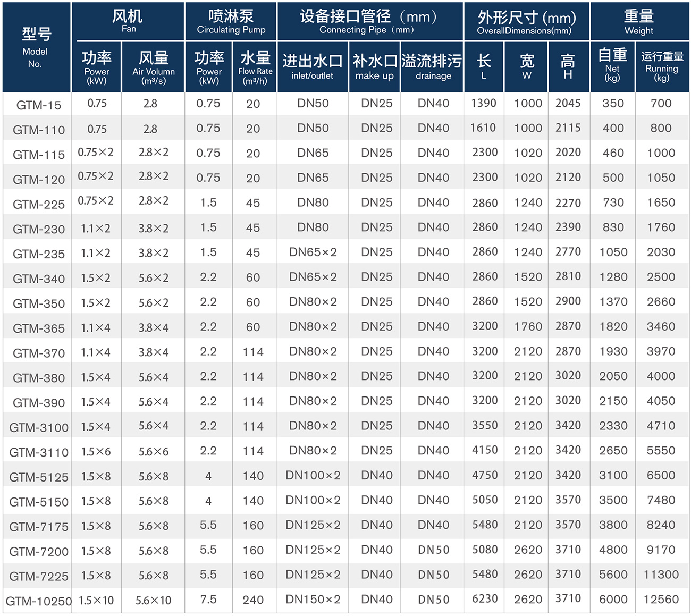The image size is (691, 616).
Task: Select the 自重 Net (kg) column header
Action: (612, 67)
